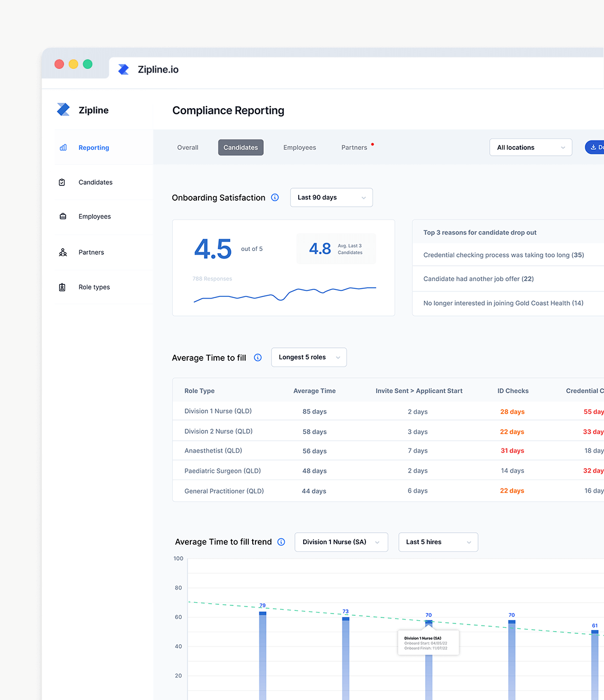Click the blue Download button with download icon
Image resolution: width=604 pixels, height=700 pixels.
(596, 147)
